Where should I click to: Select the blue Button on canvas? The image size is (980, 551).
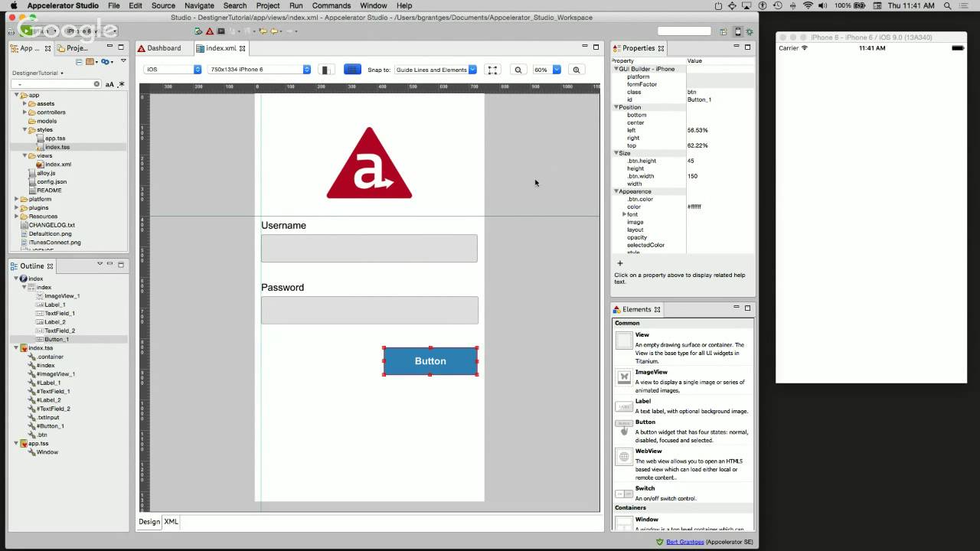coord(430,361)
